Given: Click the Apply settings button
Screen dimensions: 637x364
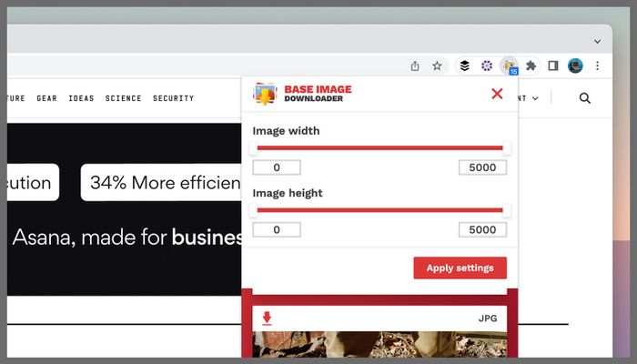Looking at the screenshot, I should point(460,268).
